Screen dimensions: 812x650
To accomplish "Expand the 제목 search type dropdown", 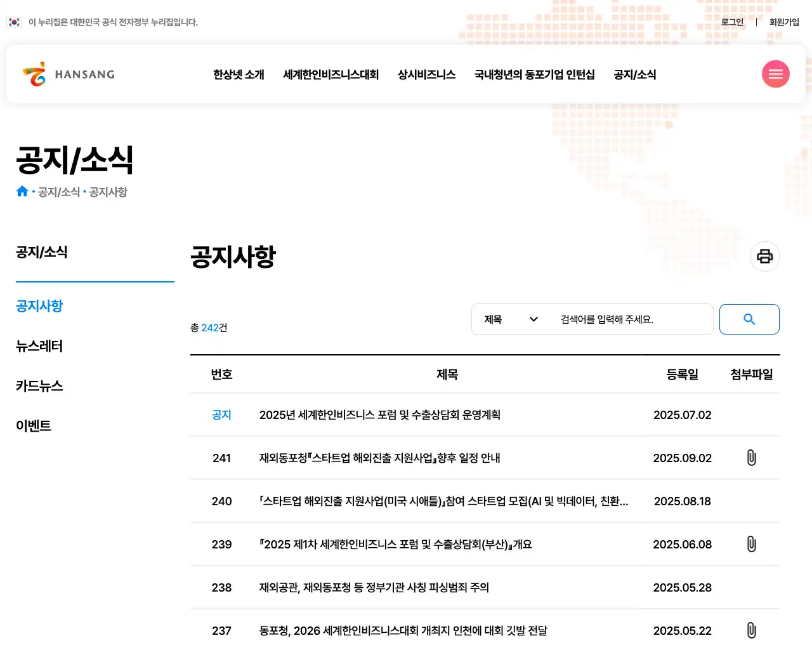I will point(511,319).
